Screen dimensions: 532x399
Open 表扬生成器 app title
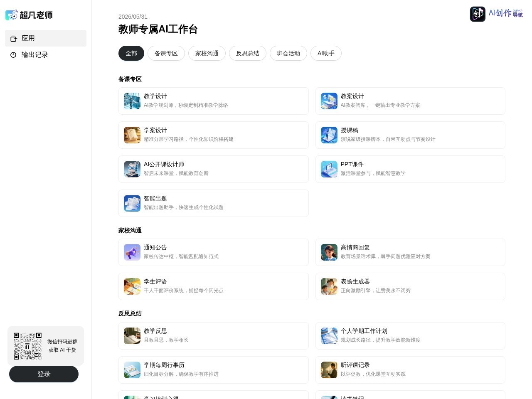point(355,281)
